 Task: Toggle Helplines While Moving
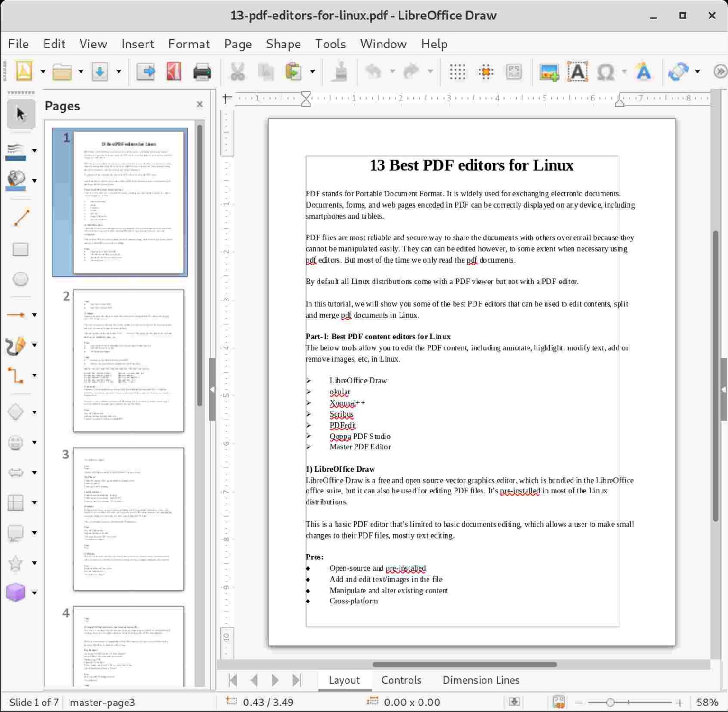(485, 72)
